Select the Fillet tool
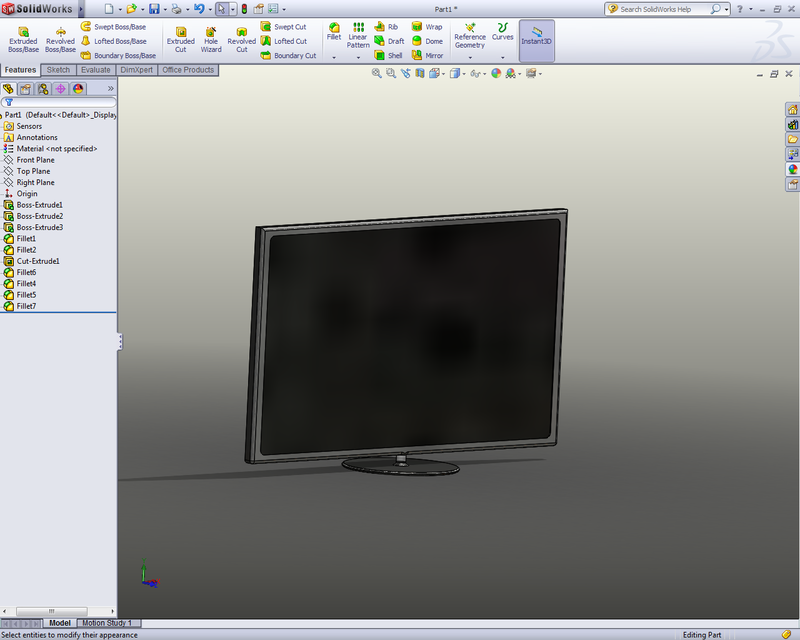Image resolution: width=800 pixels, height=640 pixels. [x=336, y=31]
